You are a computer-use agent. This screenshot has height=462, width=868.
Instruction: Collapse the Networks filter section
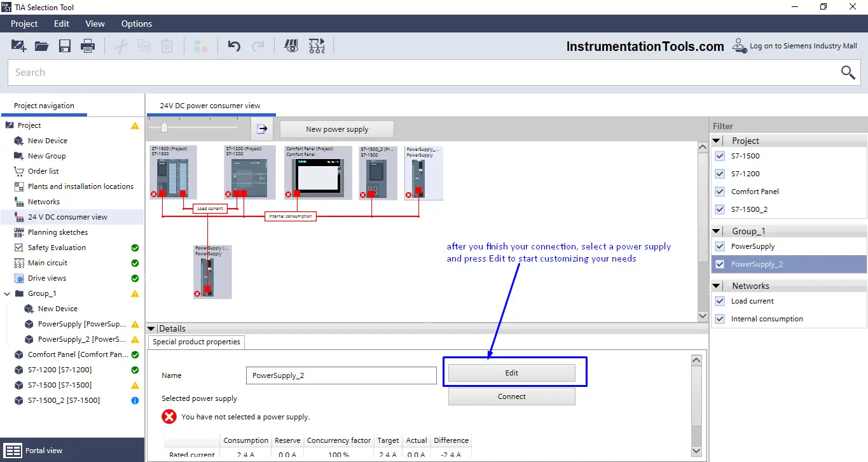coord(717,286)
